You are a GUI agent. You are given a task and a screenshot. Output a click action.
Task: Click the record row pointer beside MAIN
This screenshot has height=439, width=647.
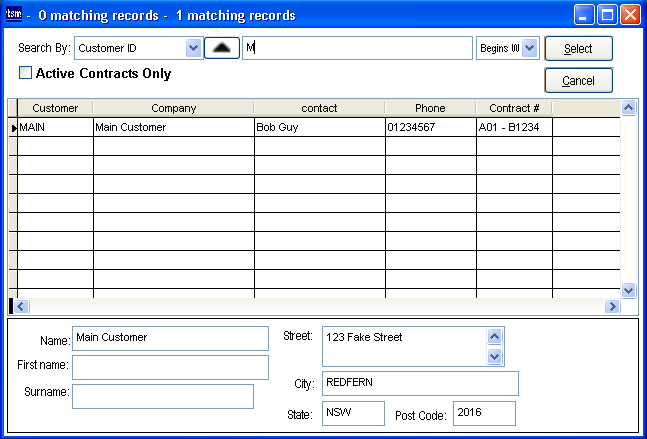point(13,128)
